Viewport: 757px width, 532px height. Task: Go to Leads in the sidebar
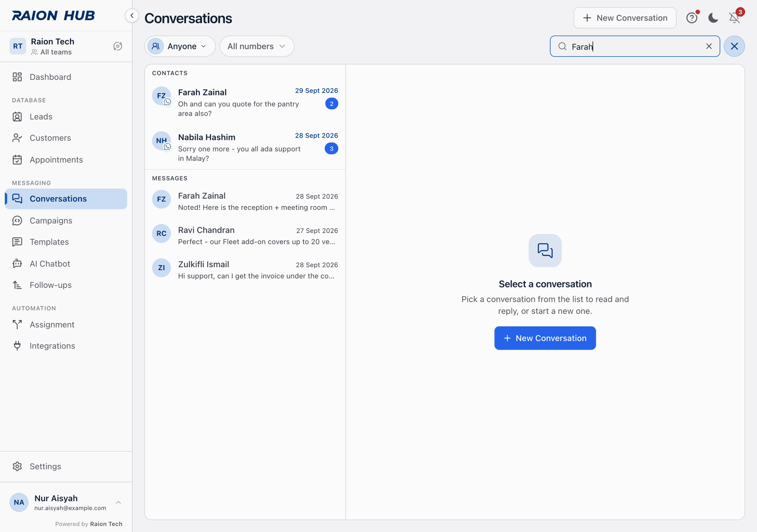66,117
